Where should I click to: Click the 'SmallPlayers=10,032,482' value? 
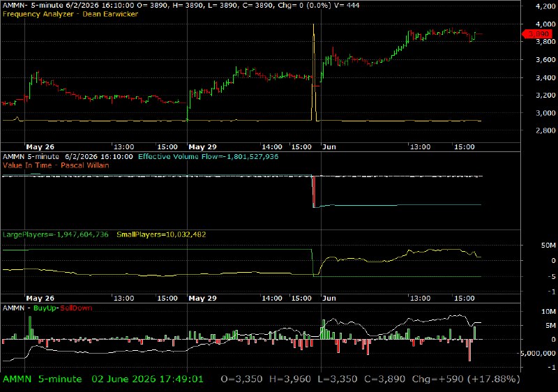click(161, 234)
